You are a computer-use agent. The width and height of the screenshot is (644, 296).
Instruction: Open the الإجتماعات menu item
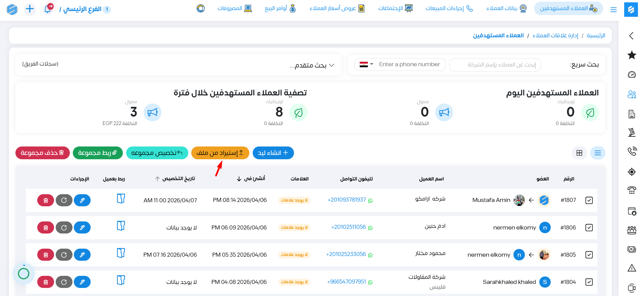coord(395,8)
